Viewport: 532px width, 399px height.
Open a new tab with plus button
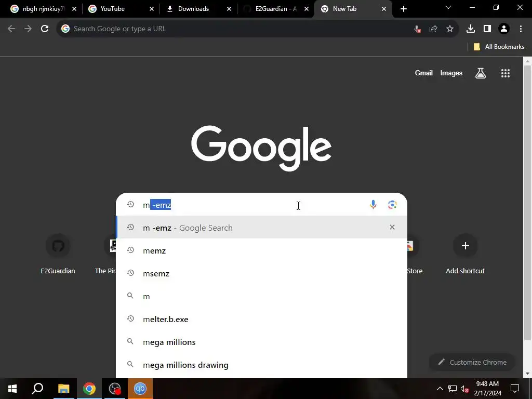[x=403, y=9]
